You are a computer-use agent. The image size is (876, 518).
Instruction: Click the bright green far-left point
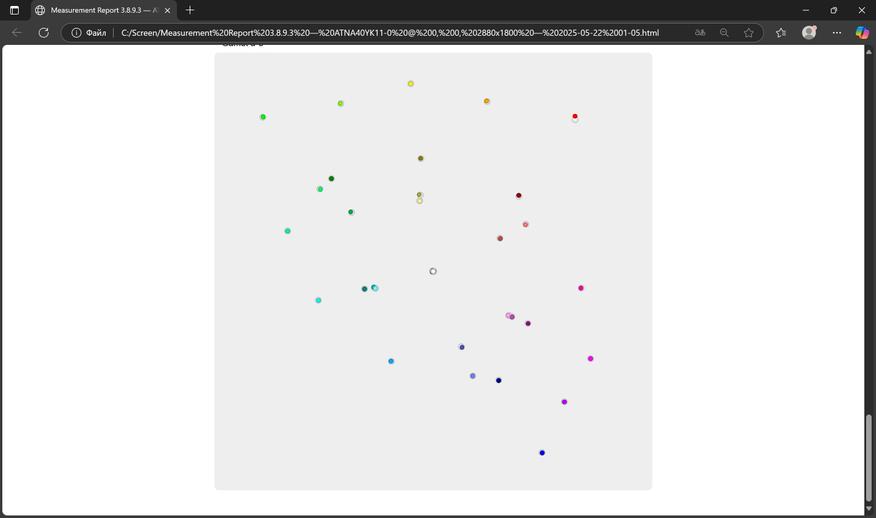(263, 117)
